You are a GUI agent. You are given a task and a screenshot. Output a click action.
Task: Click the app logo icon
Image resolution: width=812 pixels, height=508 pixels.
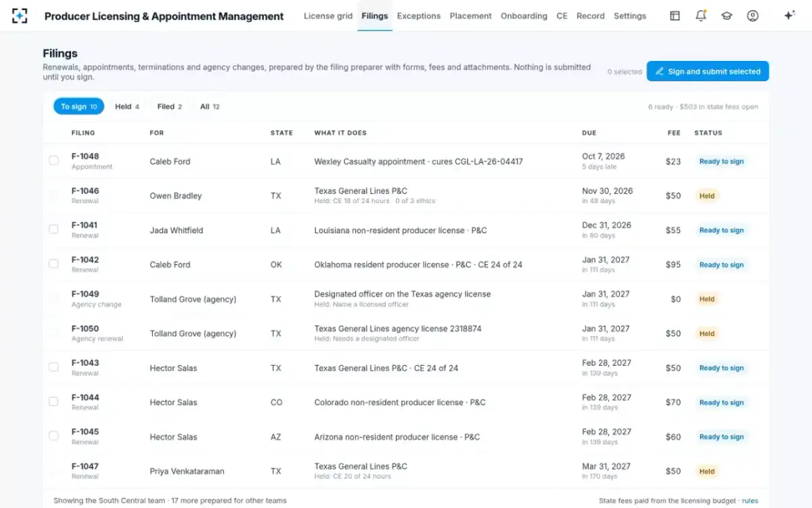tap(20, 16)
